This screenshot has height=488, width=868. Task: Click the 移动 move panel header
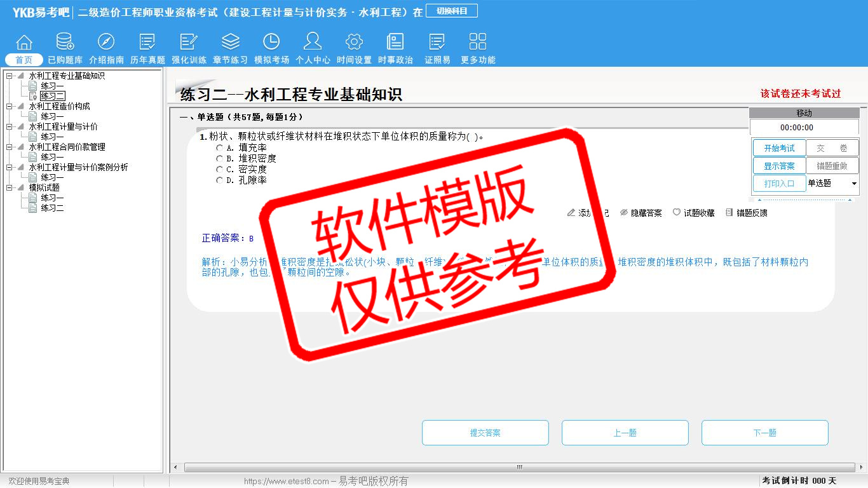point(804,113)
